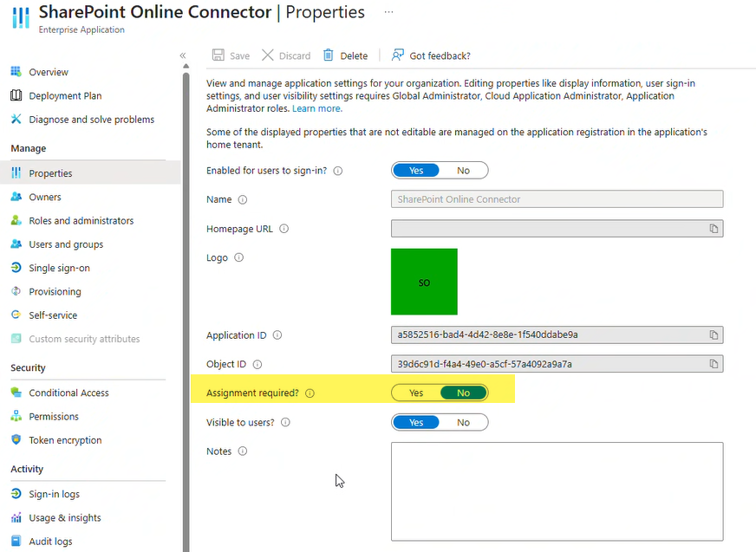Follow the Learn more link
The image size is (756, 552).
coord(316,109)
